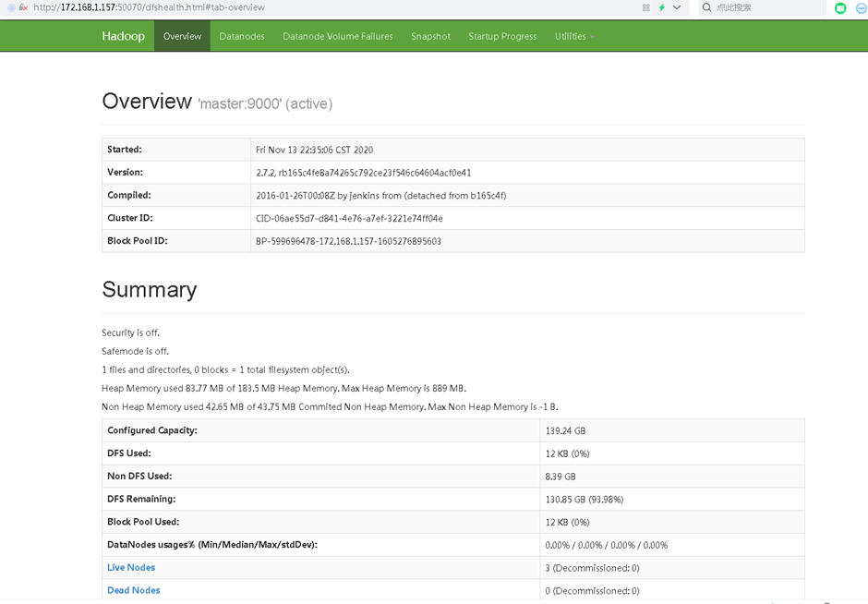Open the Live Nodes link
Screen dimensions: 868x604
131,567
